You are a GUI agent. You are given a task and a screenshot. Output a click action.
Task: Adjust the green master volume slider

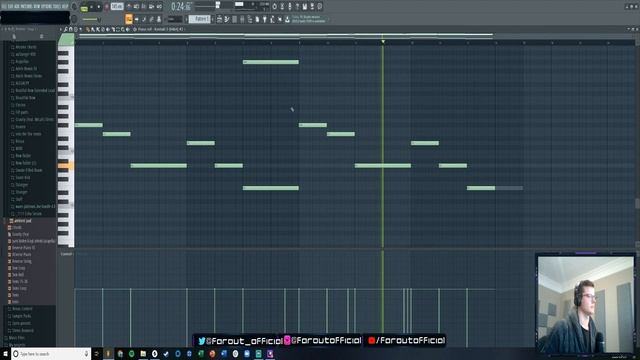(90, 19)
